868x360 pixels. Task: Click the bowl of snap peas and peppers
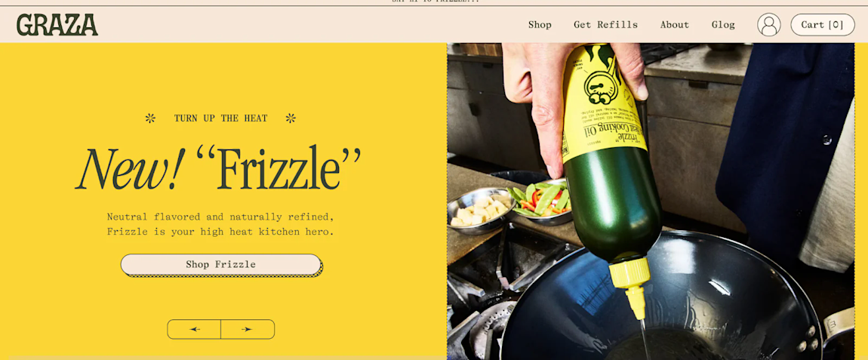(539, 202)
